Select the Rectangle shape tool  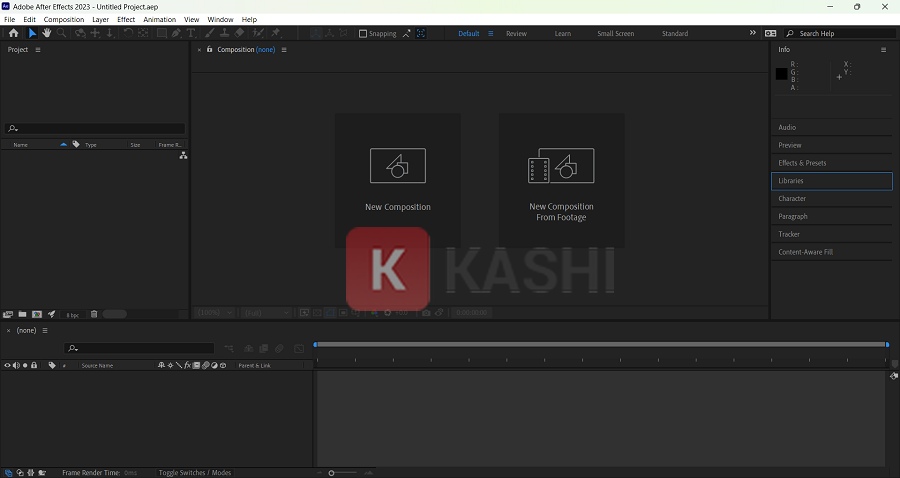point(162,33)
